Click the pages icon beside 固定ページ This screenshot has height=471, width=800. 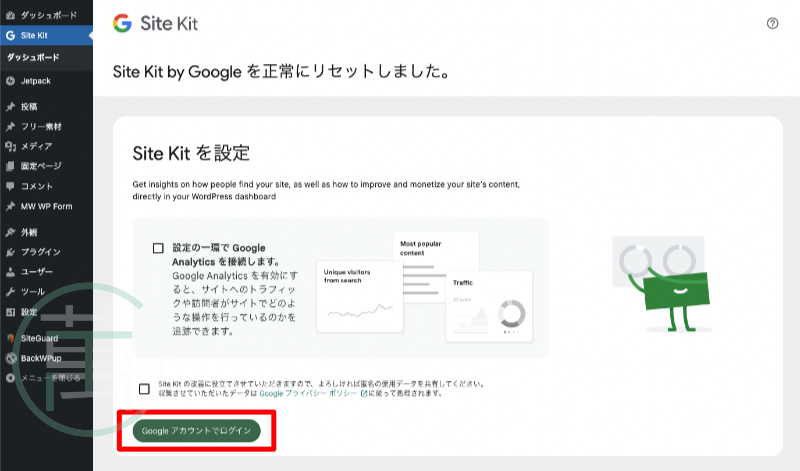point(10,166)
